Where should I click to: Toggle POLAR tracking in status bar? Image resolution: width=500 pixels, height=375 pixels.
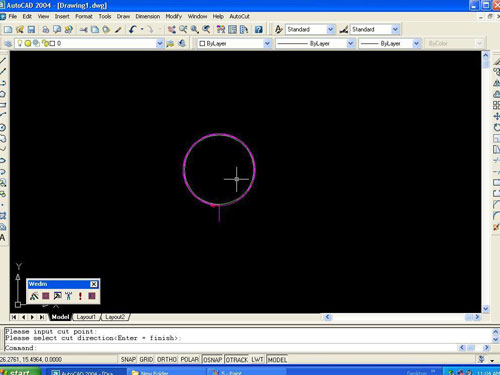[x=190, y=359]
